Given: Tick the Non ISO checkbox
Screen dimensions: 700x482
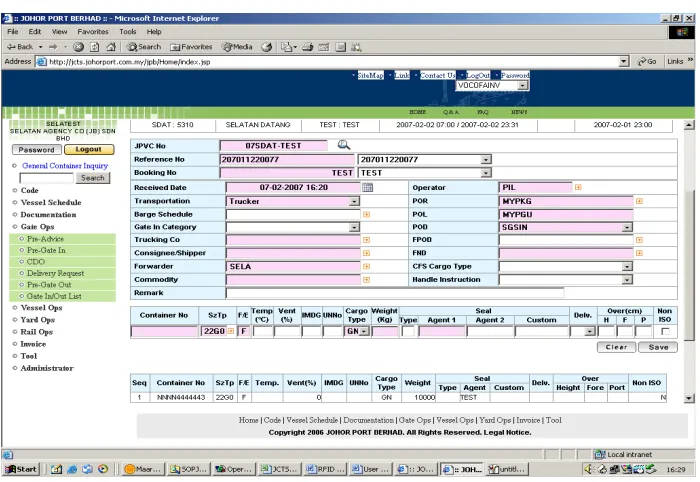Looking at the screenshot, I should point(665,331).
